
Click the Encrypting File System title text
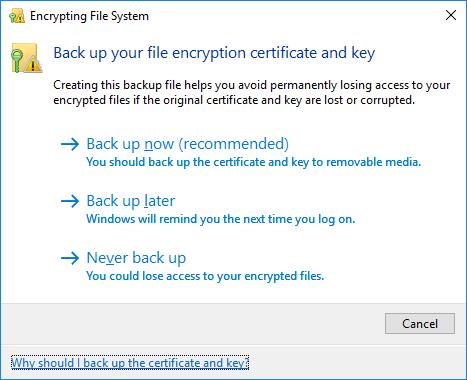pos(89,16)
